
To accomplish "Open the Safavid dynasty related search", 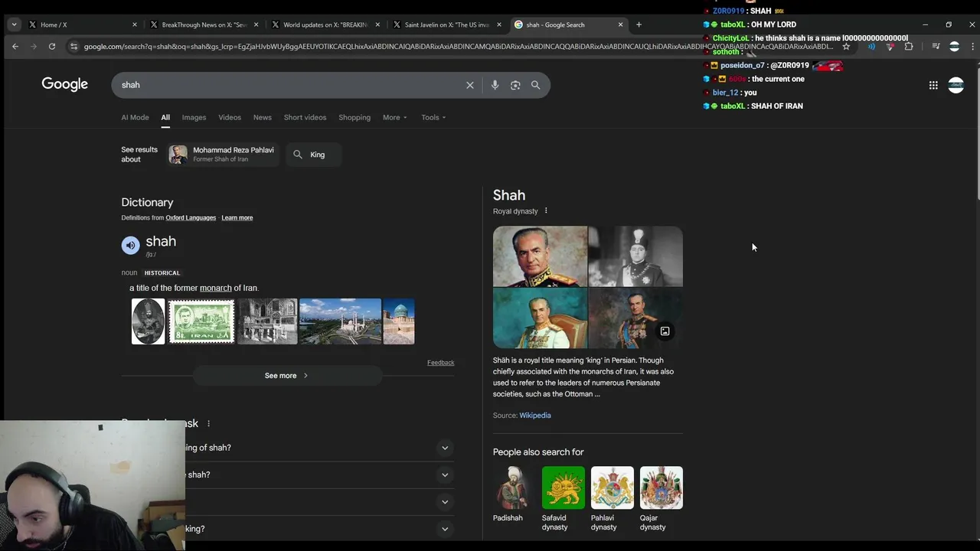I will (x=563, y=499).
